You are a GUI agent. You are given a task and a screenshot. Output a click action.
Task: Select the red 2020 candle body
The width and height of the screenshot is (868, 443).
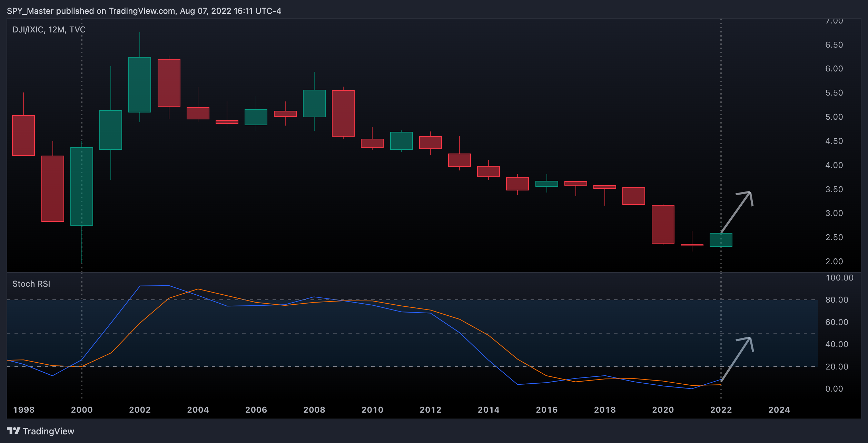pos(663,224)
